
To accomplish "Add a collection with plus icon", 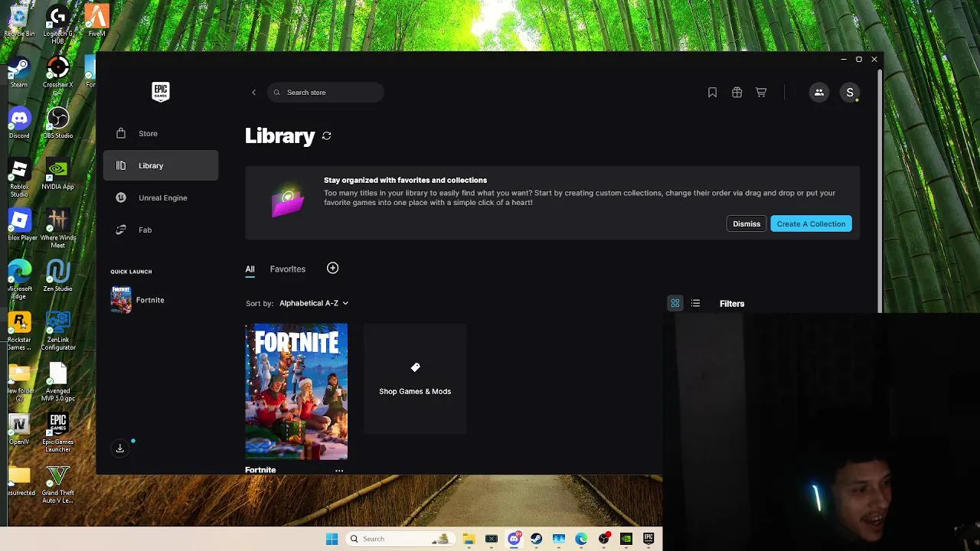I will pos(332,268).
